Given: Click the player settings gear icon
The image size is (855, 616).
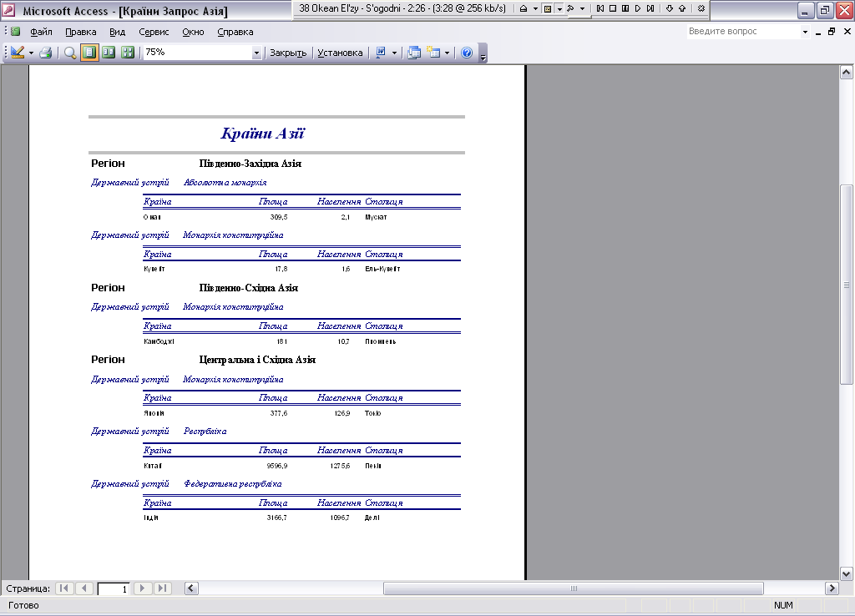Looking at the screenshot, I should click(x=701, y=8).
